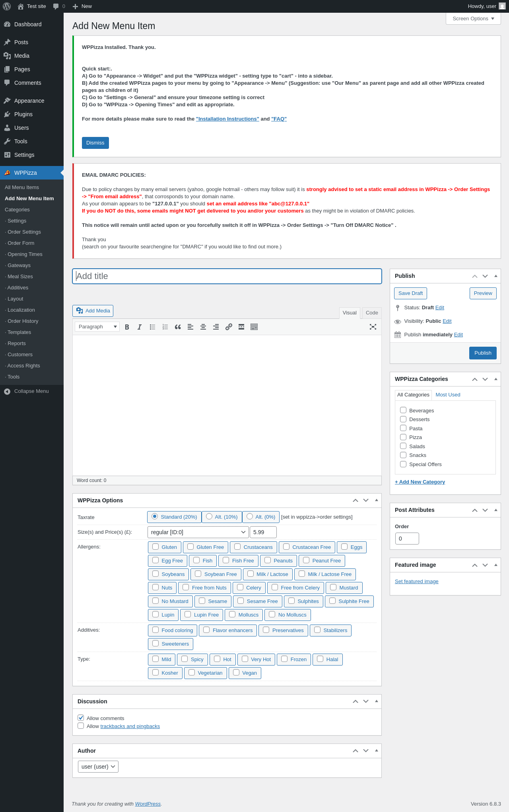Click the Publish button
509x812 pixels.
(483, 353)
